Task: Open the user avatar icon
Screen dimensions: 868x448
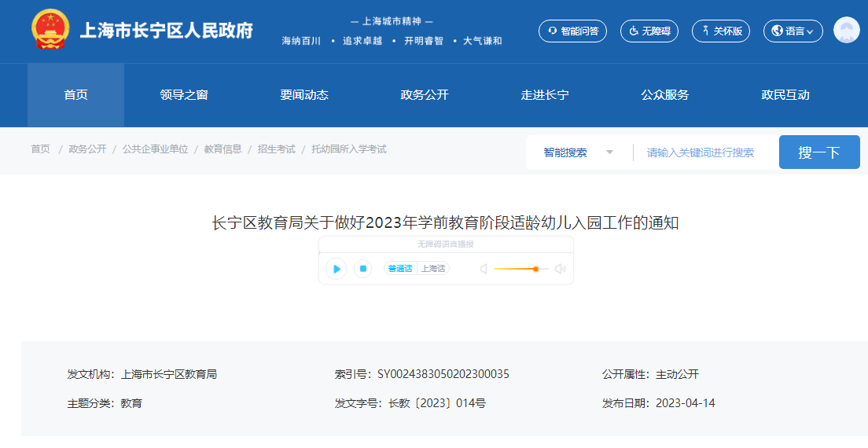Action: click(x=846, y=31)
